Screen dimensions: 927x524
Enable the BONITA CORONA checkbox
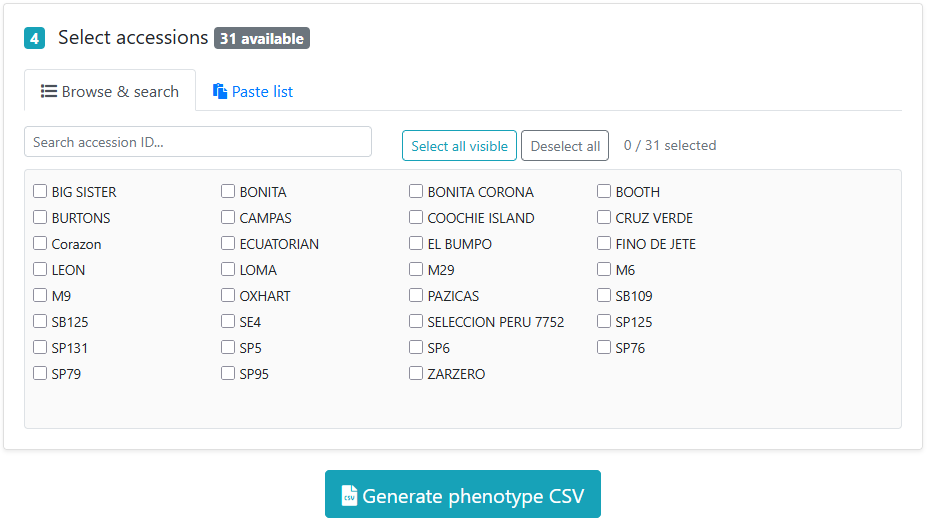click(x=416, y=191)
